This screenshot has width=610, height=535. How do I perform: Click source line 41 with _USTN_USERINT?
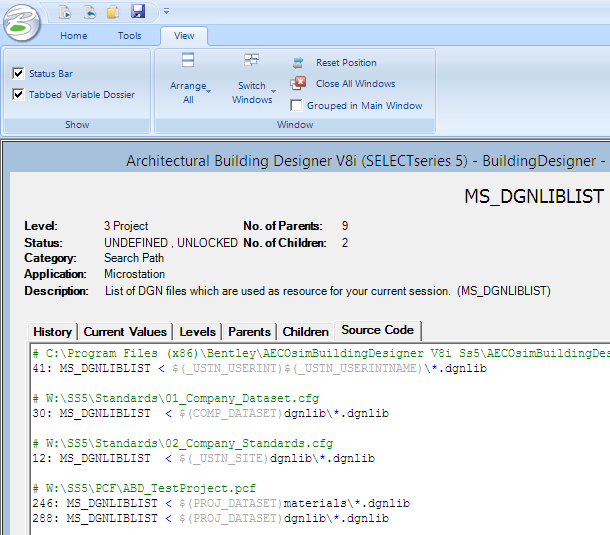259,368
